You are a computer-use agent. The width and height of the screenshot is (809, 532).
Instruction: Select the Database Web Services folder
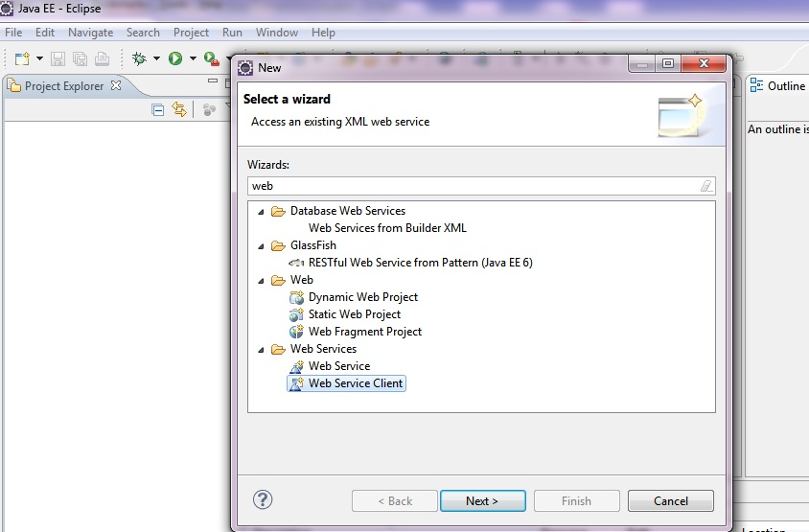click(347, 211)
